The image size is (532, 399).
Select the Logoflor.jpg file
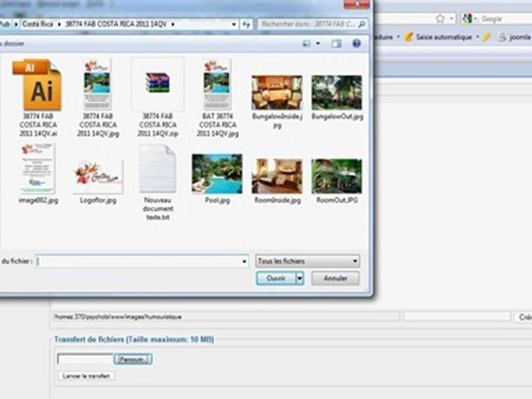click(98, 181)
